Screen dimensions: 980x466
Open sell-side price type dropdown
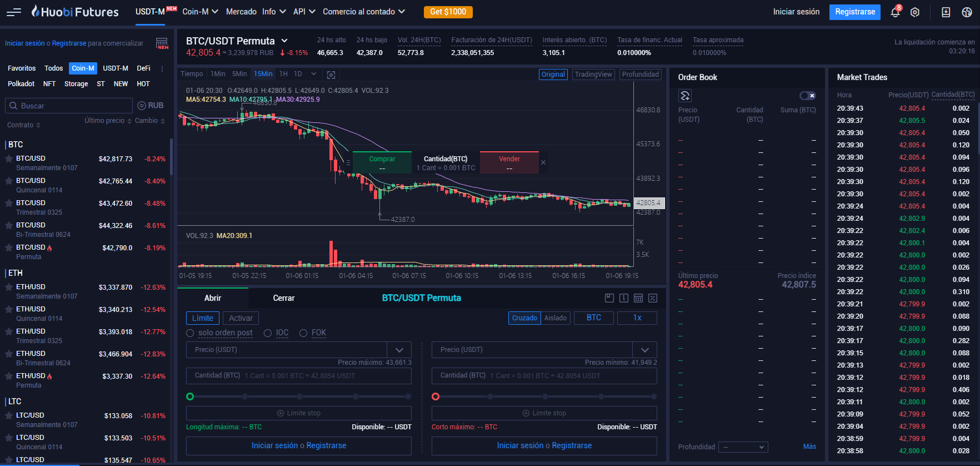(644, 350)
